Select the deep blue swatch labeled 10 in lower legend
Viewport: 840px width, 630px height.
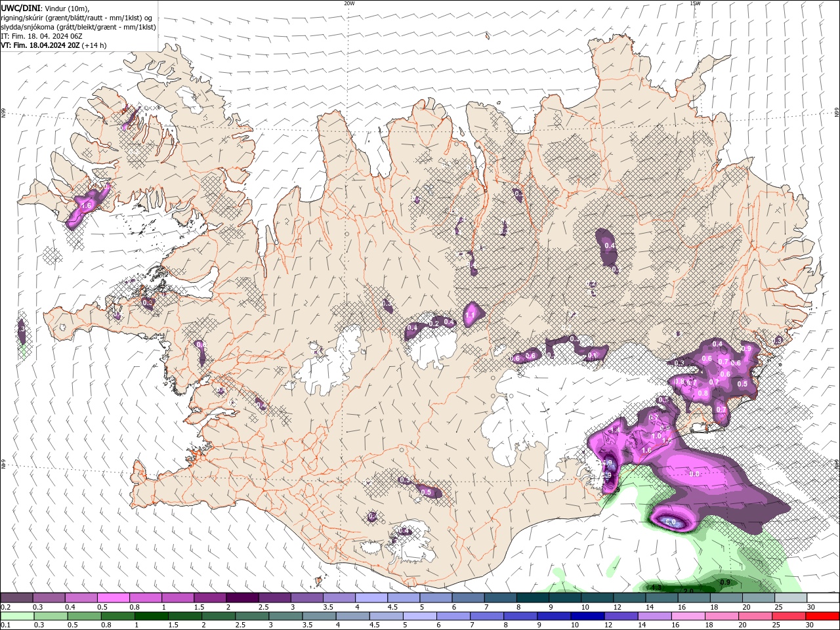point(587,616)
